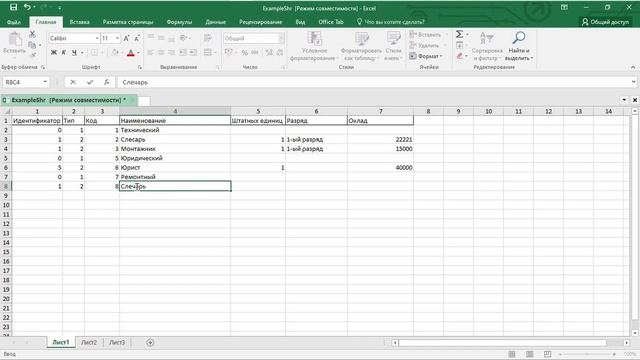
Task: Switch to the Лист3 sheet tab
Action: pos(117,342)
